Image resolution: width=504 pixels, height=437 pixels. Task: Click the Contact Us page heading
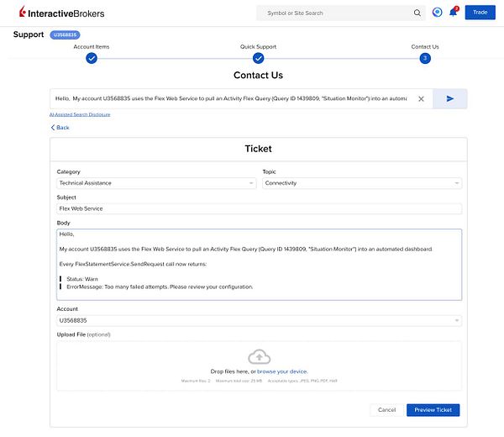click(258, 76)
